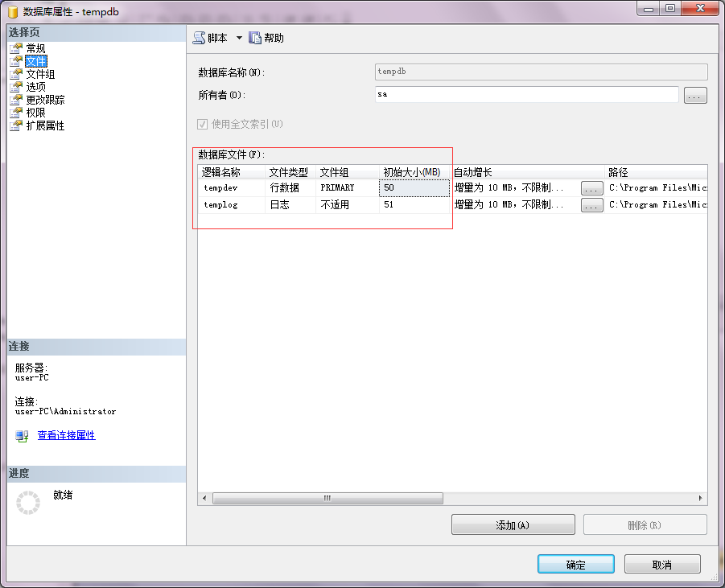Click the 扩展属性 page icon
Viewport: 725px width, 588px height.
coord(16,125)
